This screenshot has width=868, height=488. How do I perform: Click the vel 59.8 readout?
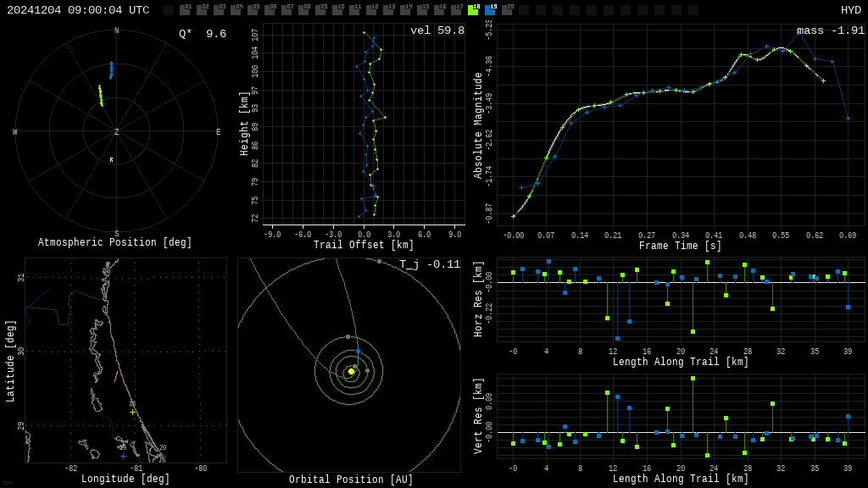click(x=437, y=30)
